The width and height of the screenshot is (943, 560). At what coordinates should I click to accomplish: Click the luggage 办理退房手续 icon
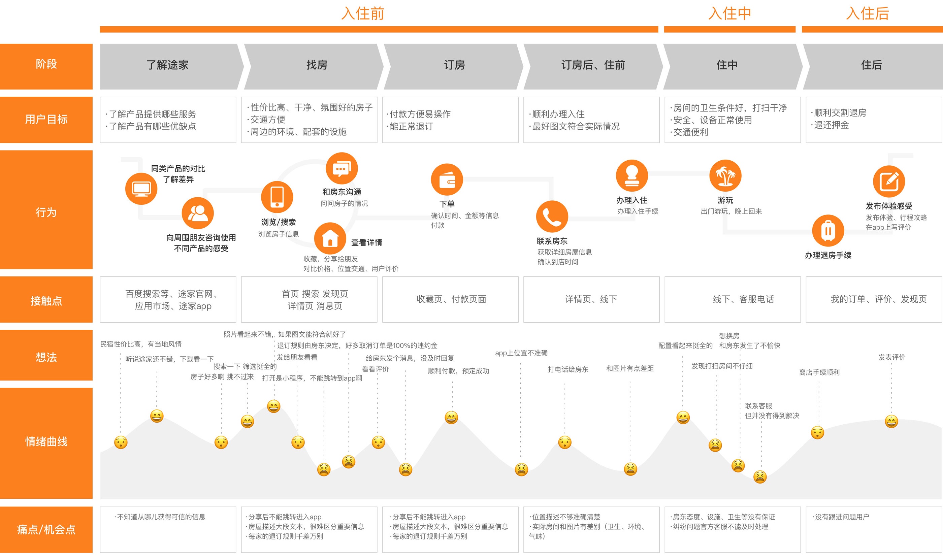tap(828, 231)
